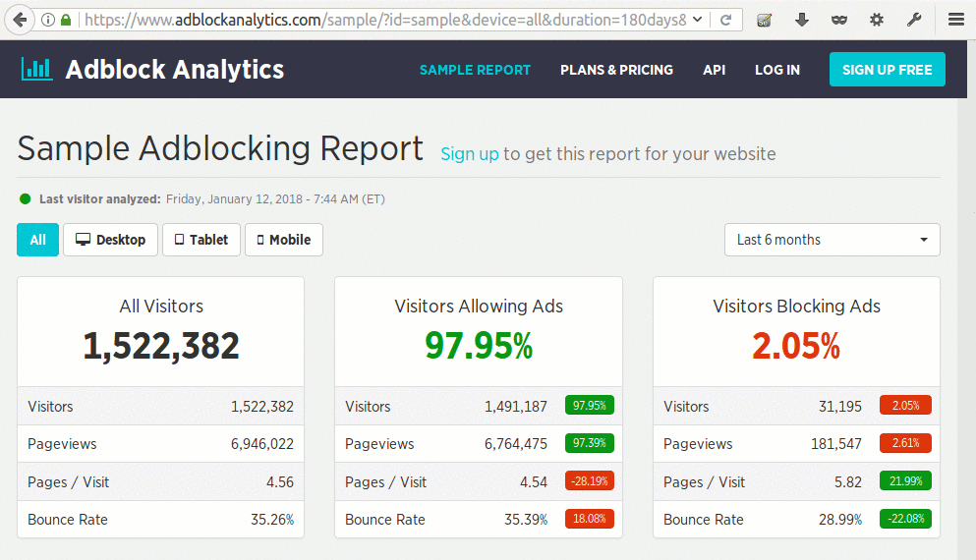976x560 pixels.
Task: Click the wrench developer tools icon
Action: 914,20
